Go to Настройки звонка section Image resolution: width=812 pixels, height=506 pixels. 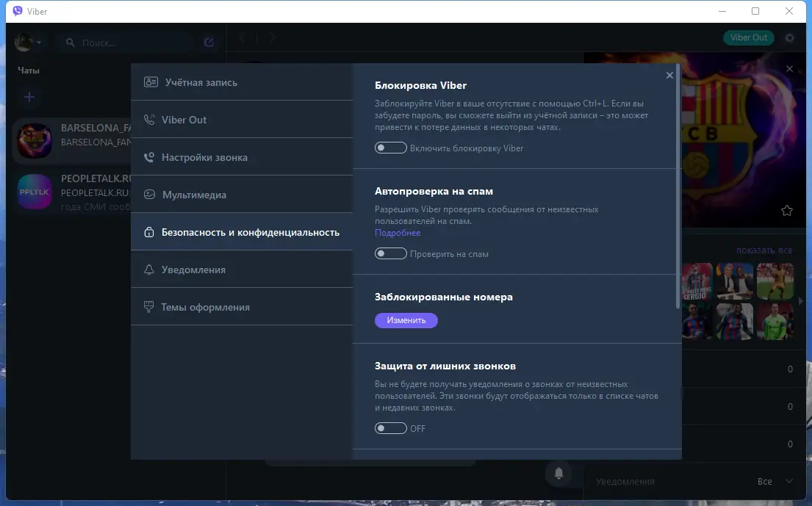(242, 157)
